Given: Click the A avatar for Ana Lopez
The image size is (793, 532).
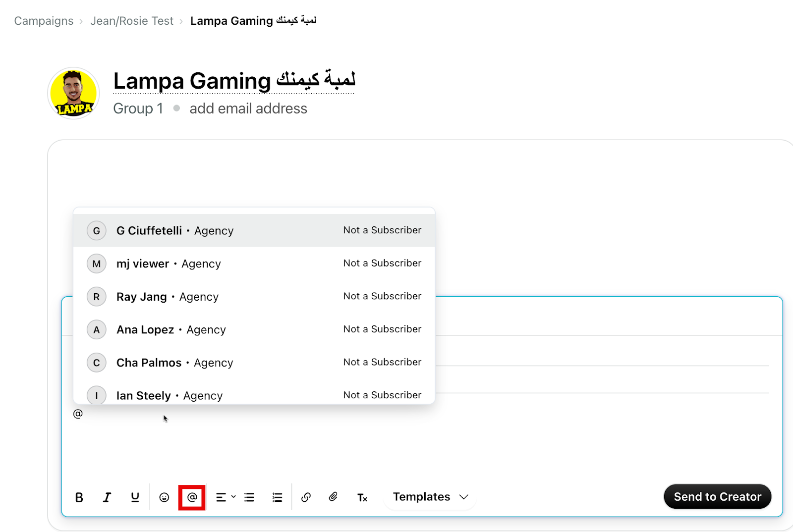Looking at the screenshot, I should coord(97,329).
